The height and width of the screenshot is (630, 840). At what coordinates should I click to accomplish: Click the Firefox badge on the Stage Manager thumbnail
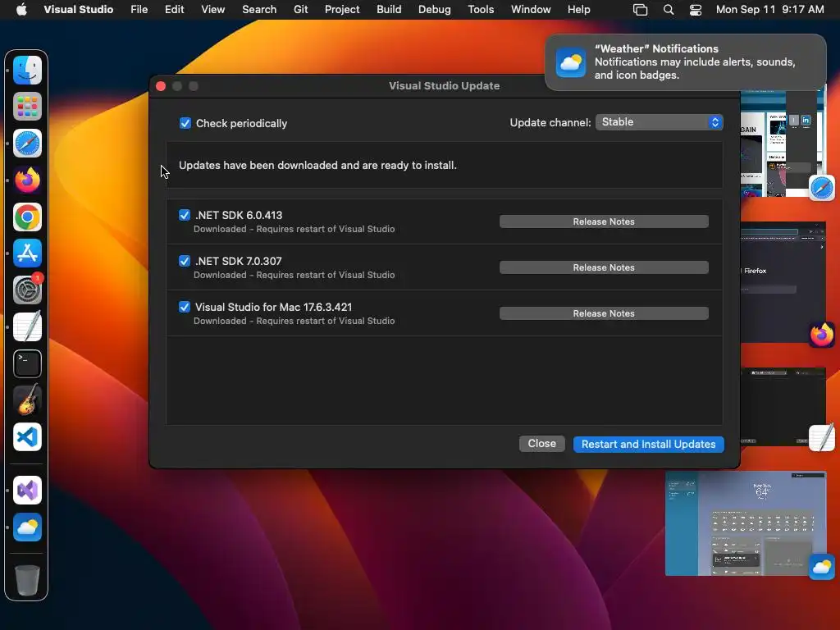pos(821,335)
